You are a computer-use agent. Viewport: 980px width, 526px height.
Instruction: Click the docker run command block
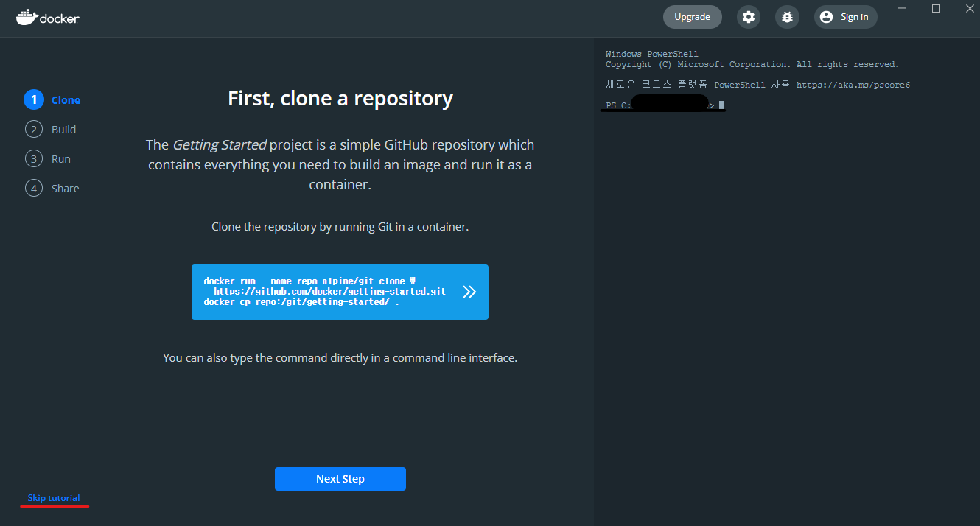pyautogui.click(x=340, y=292)
